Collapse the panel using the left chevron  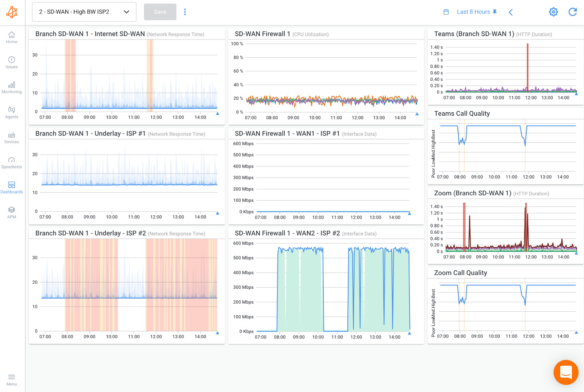tap(511, 12)
